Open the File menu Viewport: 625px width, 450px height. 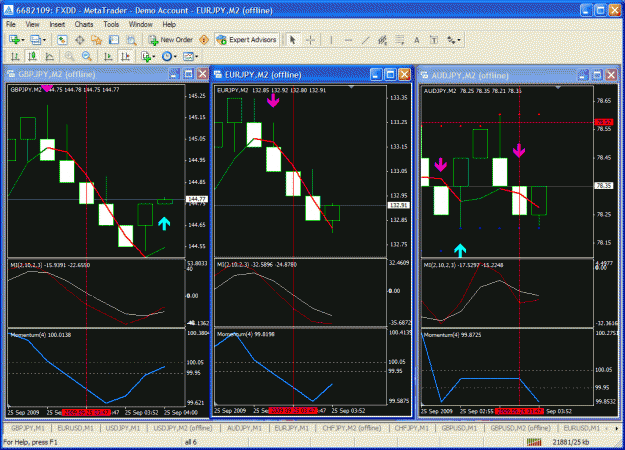pyautogui.click(x=10, y=24)
